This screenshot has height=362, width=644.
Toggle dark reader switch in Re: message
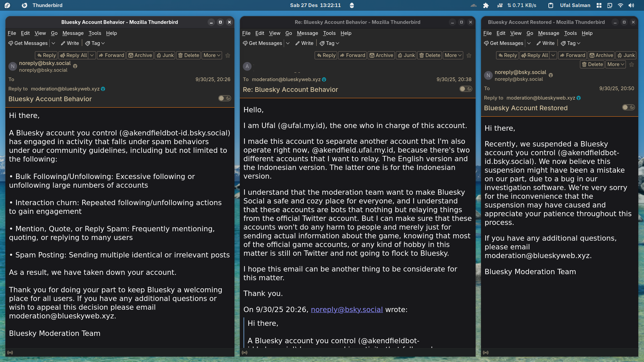[x=466, y=89]
